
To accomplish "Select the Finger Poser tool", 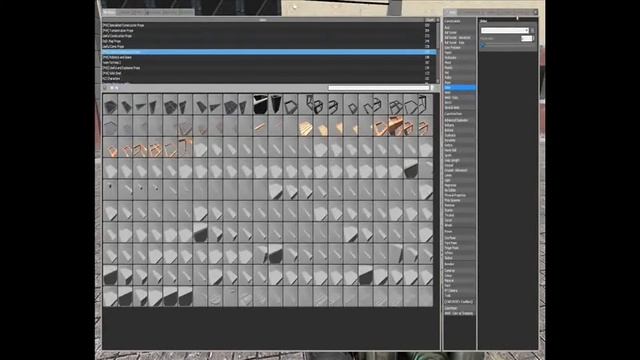I will pos(460,248).
